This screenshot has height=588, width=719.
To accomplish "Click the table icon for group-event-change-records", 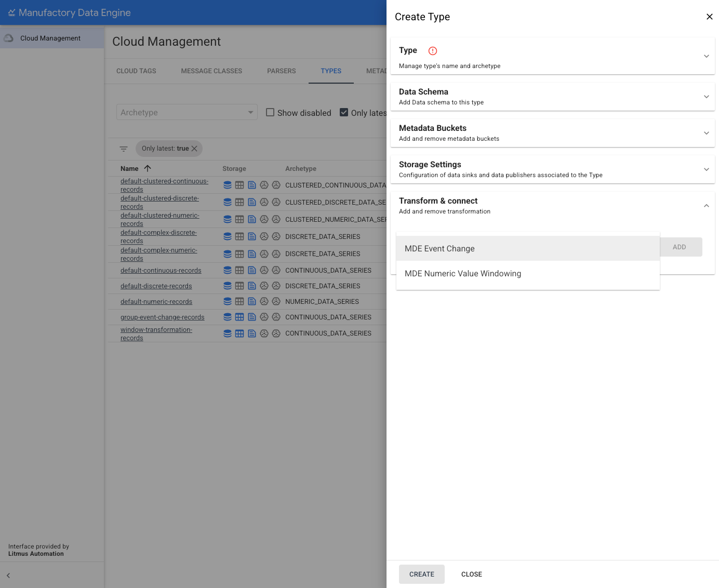I will pos(239,317).
